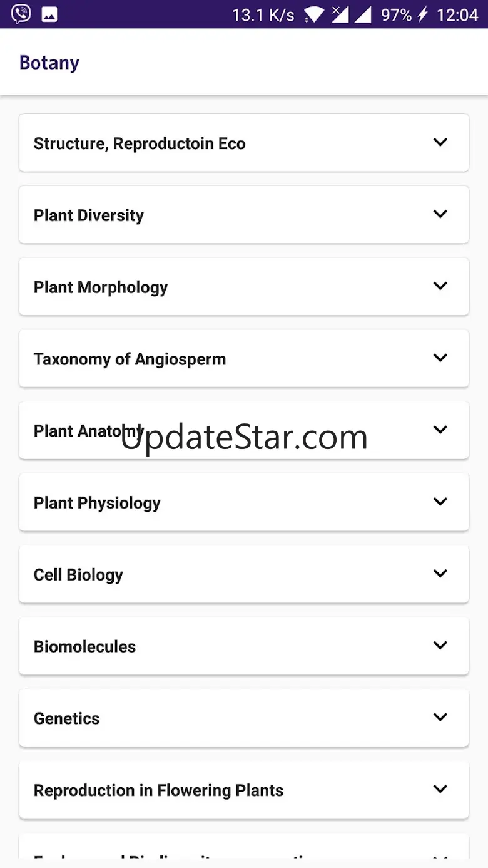Screen dimensions: 488x868
Task: Click Plant Physiology expand arrow
Action: click(440, 502)
